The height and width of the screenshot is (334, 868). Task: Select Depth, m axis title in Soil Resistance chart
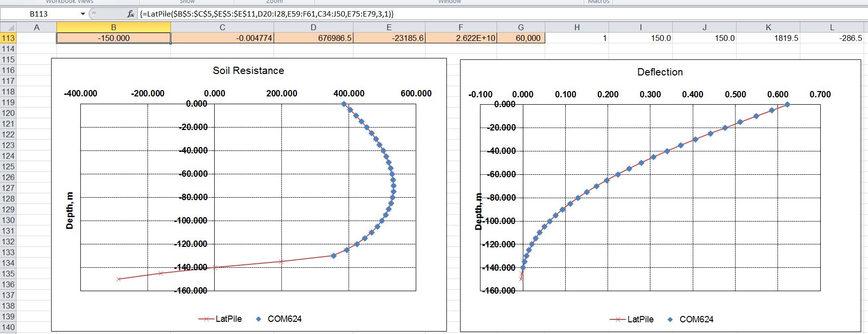(x=70, y=210)
